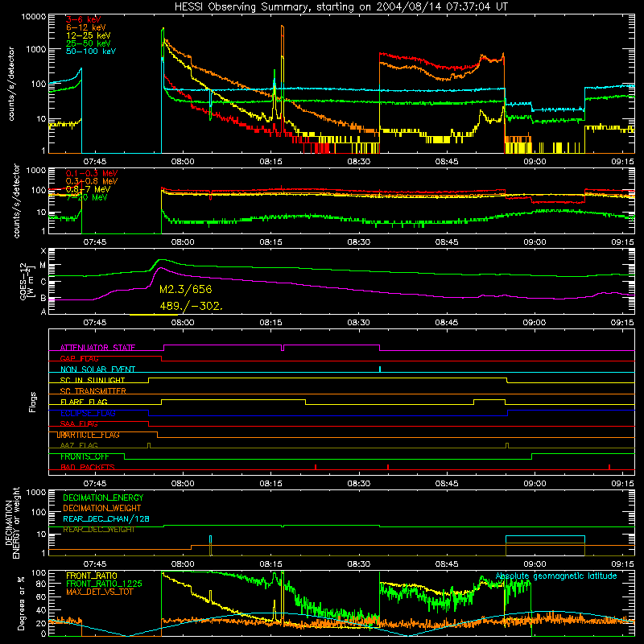
Task: Click the M2.3/656 flare annotation
Action: [x=186, y=289]
